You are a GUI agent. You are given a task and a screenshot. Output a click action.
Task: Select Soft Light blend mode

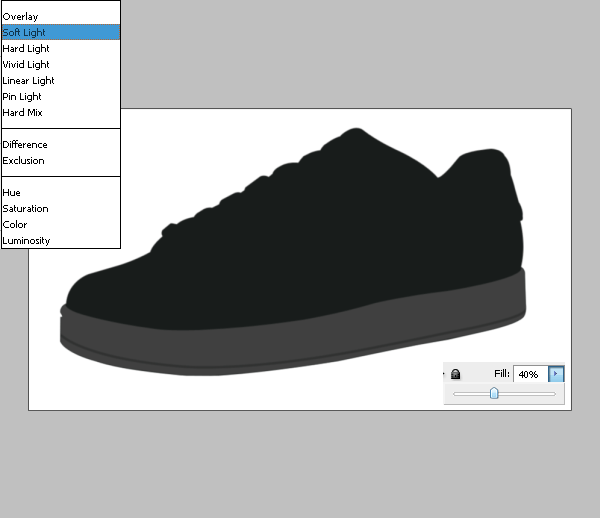(x=61, y=33)
